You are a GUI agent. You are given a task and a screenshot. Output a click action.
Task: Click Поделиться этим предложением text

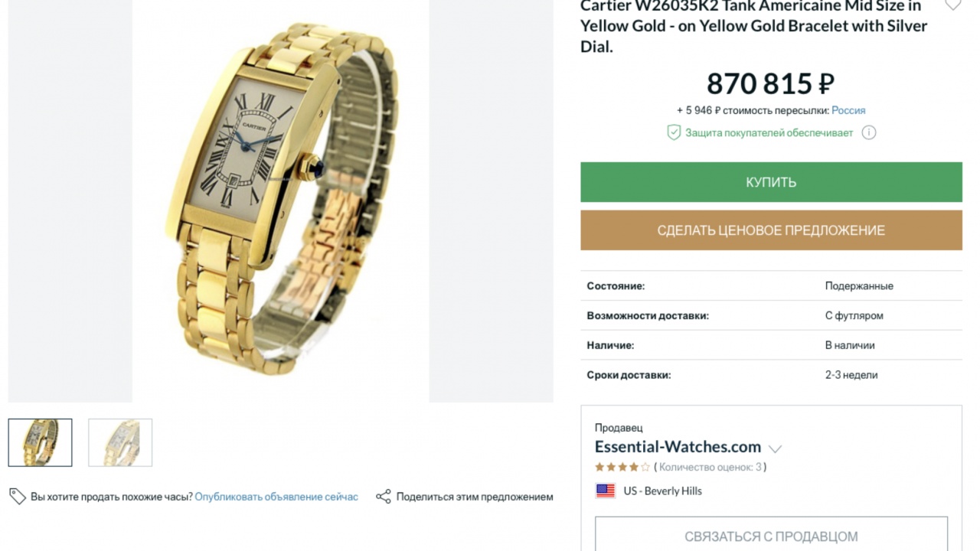pyautogui.click(x=475, y=497)
